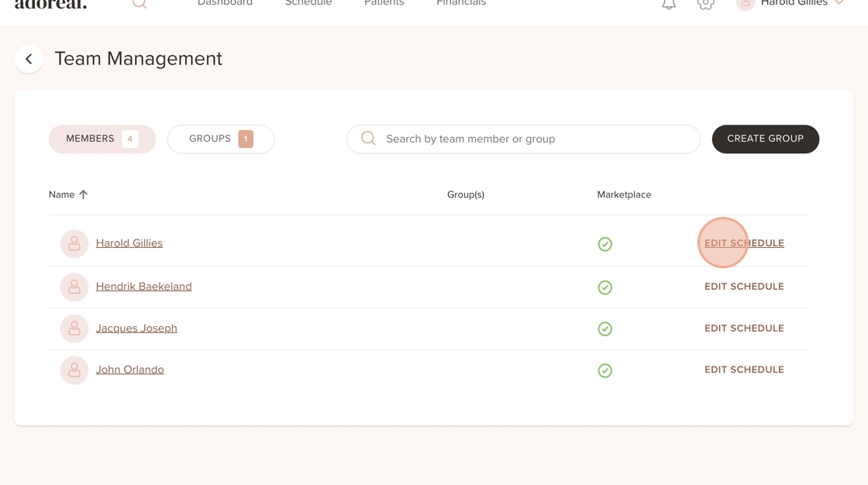
Task: Click John Orlando avatar icon
Action: pyautogui.click(x=74, y=370)
